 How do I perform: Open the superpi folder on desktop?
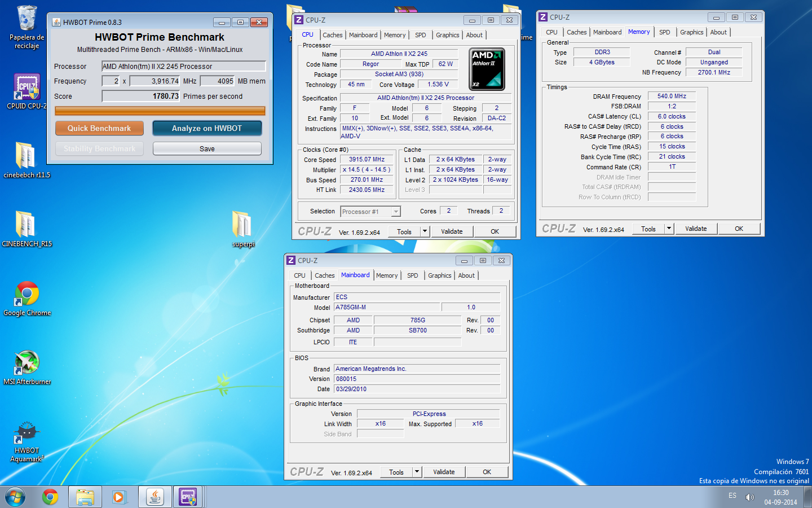point(243,229)
